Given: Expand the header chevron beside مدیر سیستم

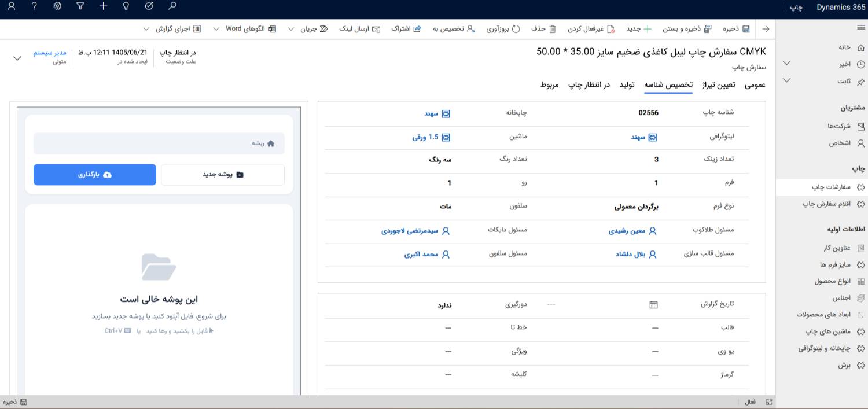Looking at the screenshot, I should pos(17,57).
